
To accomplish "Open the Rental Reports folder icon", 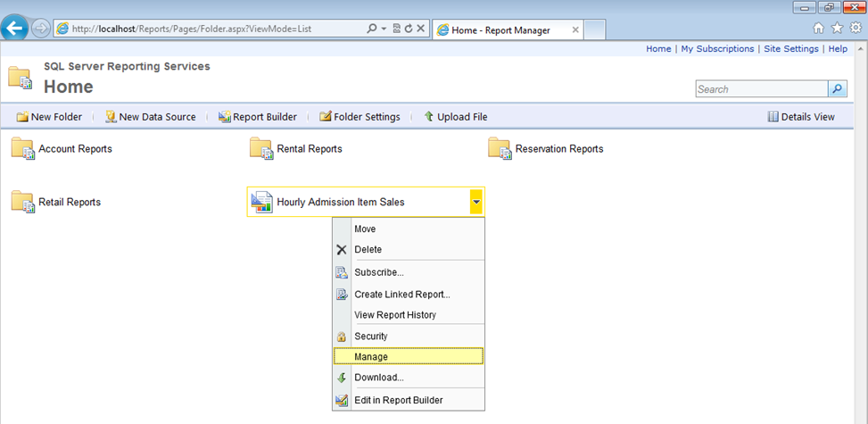I will [x=260, y=148].
